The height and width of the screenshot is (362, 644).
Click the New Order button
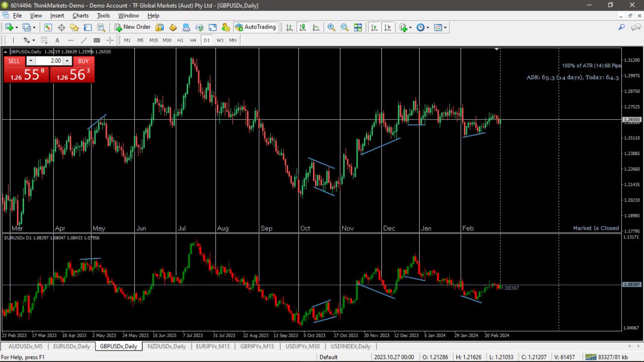point(132,27)
